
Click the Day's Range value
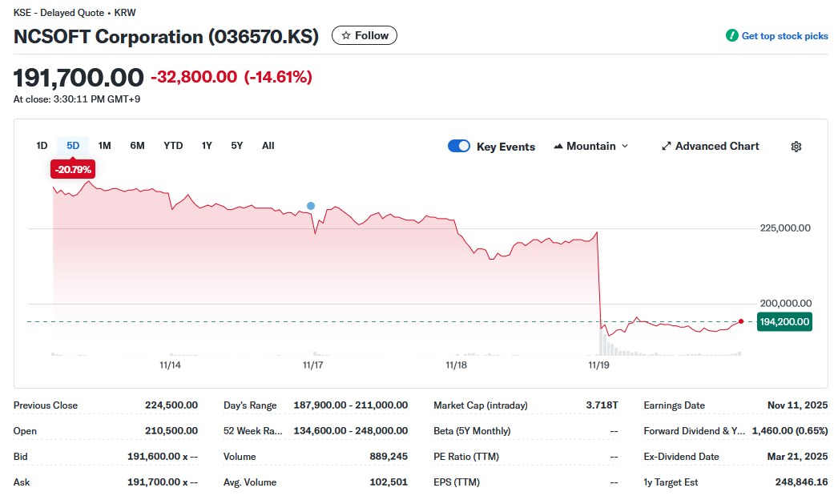[351, 405]
